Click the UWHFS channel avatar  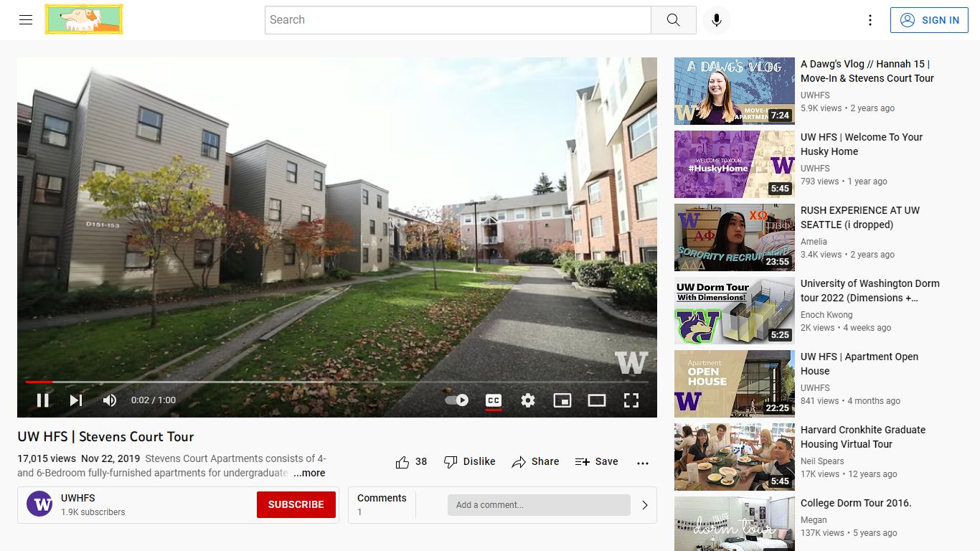point(39,504)
